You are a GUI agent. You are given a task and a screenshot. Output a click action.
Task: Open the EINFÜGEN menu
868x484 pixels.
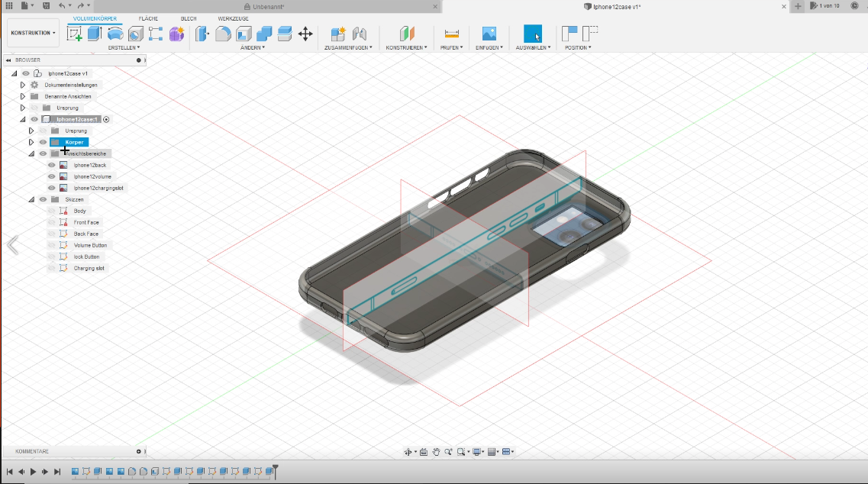[x=489, y=47]
